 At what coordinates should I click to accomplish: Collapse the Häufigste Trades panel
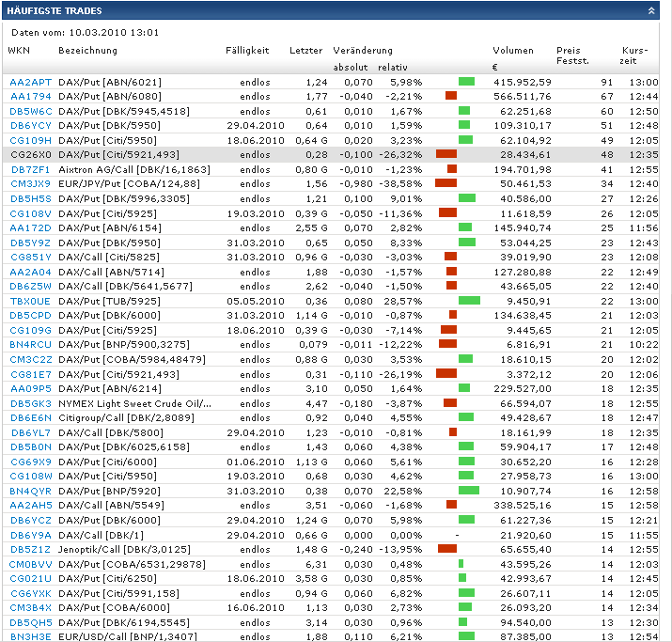point(651,10)
